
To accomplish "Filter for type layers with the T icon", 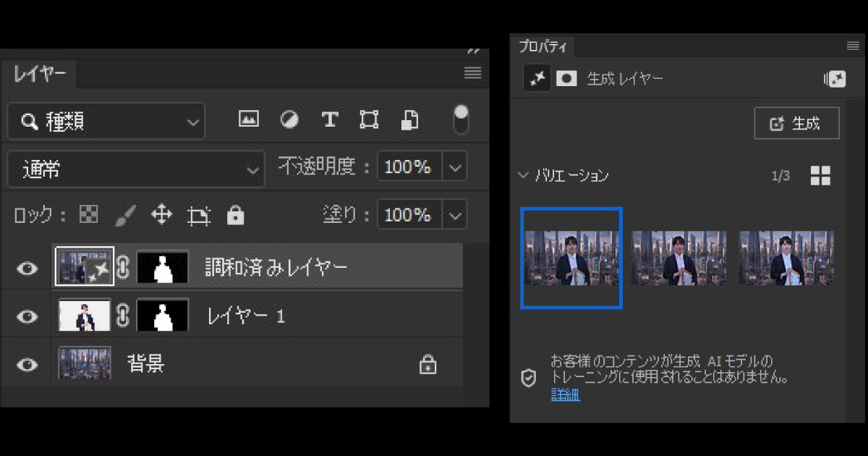I will tap(329, 119).
